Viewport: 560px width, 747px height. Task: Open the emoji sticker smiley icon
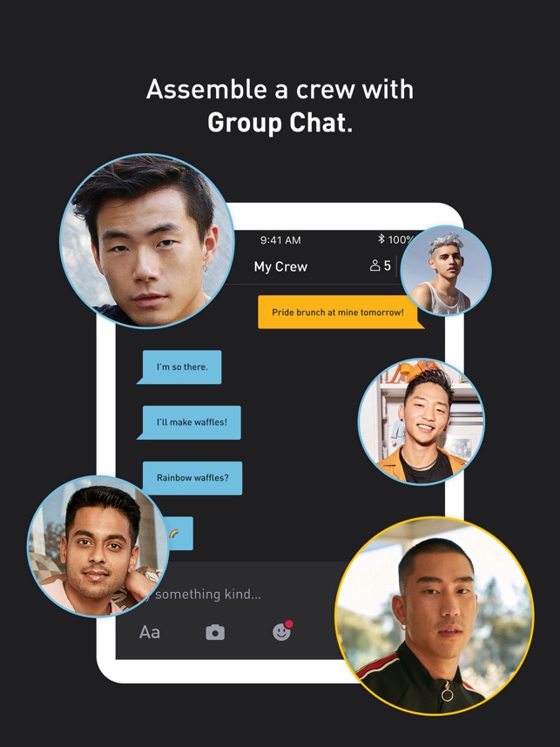[282, 630]
